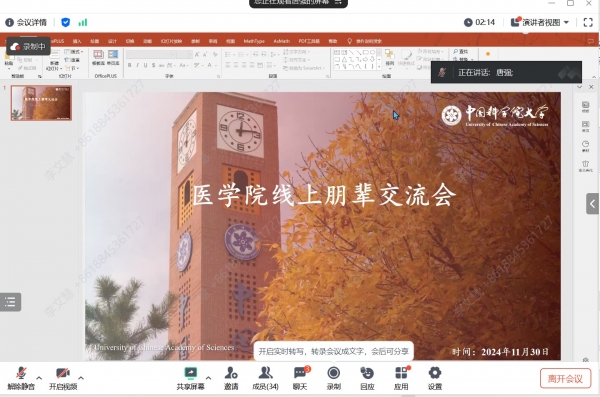Viewport: 600px width, 397px height.
Task: Open 会议详情 meeting details
Action: point(26,23)
